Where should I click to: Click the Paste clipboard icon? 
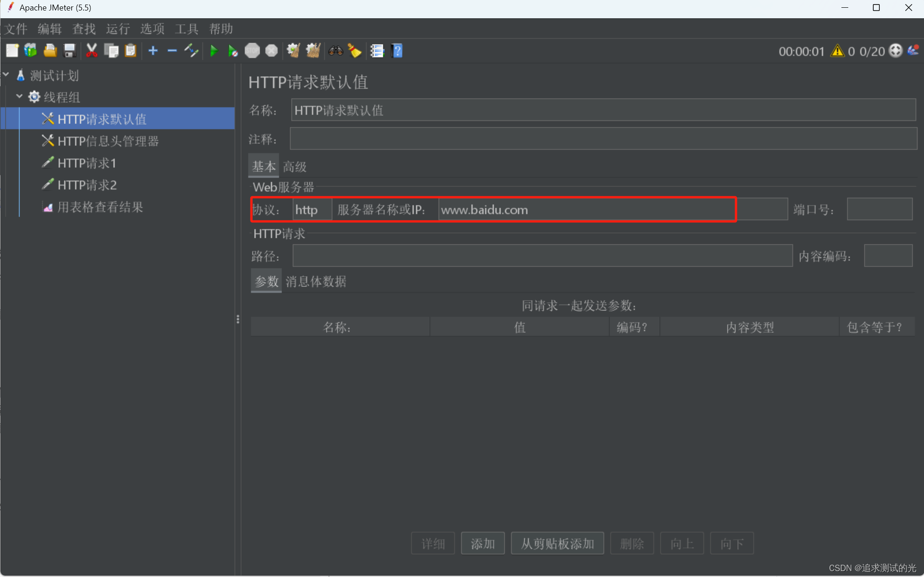pos(131,51)
